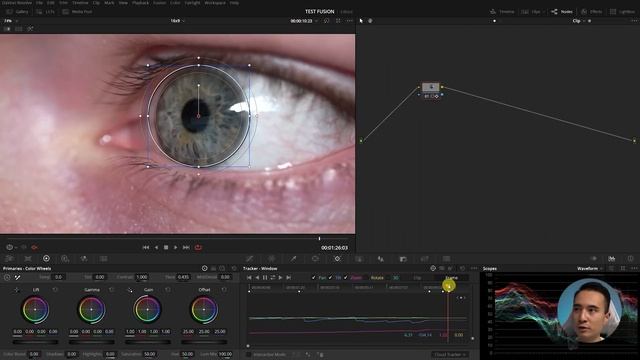Jump to first frame in viewer transport
Screen dimensions: 640x360
(145, 247)
